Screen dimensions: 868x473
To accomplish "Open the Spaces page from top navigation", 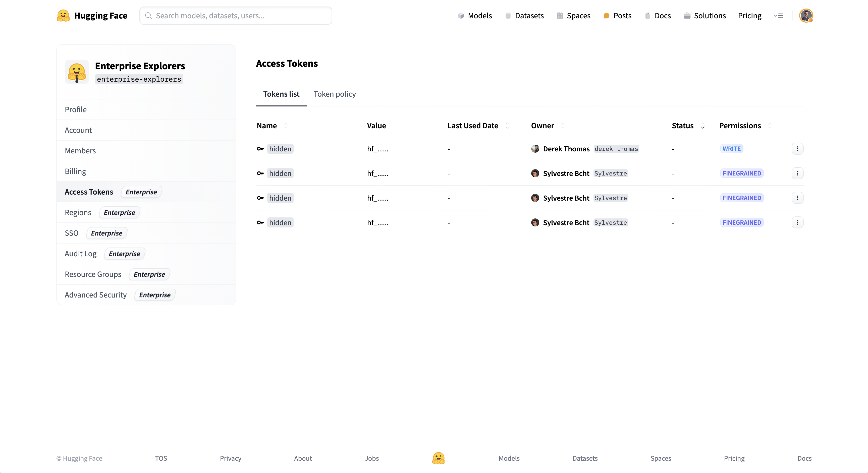I will (573, 16).
